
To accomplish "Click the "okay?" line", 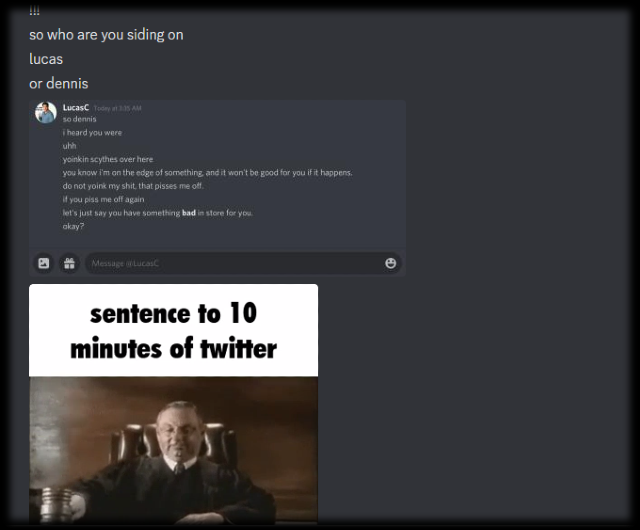I will click(73, 226).
